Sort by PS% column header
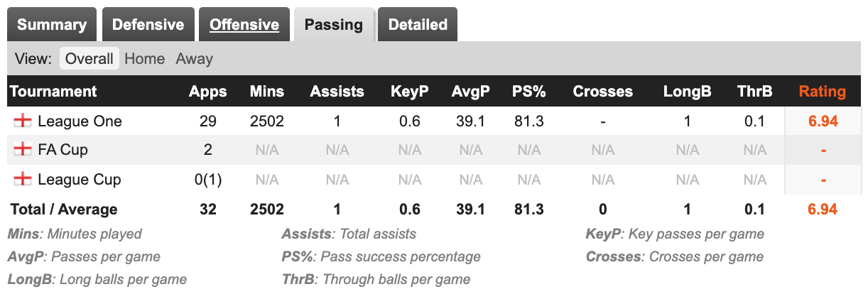Screen dimensions: 868x294 tap(528, 92)
